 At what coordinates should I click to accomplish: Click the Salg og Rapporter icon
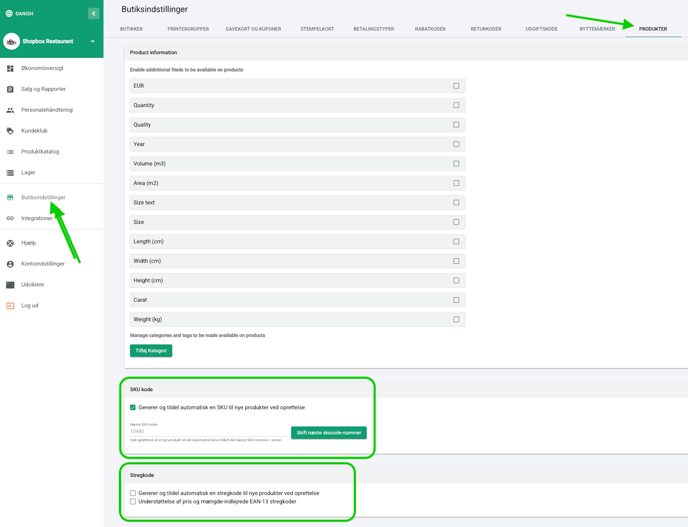coord(10,89)
